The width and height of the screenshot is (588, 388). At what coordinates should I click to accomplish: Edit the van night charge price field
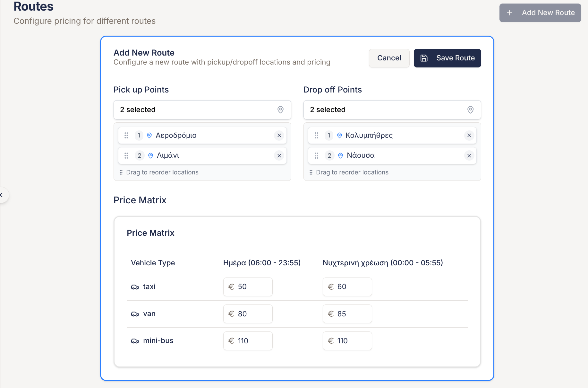tap(351, 314)
